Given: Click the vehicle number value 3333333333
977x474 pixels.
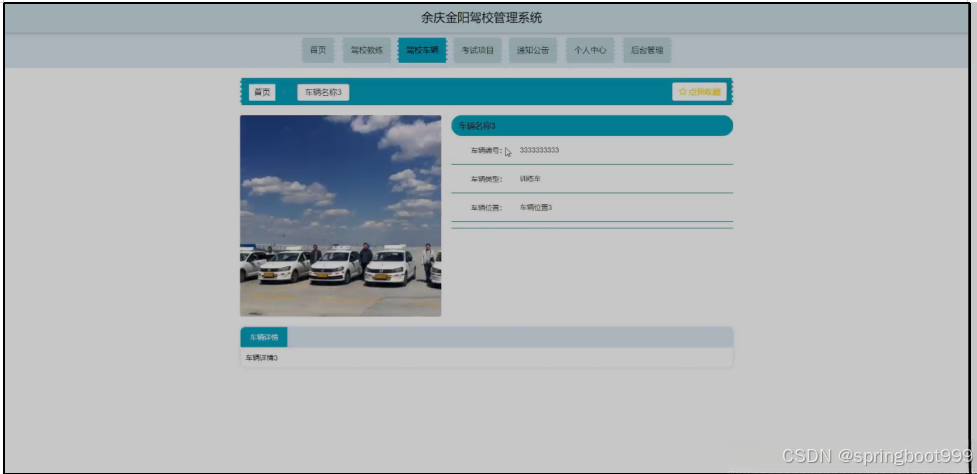Looking at the screenshot, I should click(539, 150).
